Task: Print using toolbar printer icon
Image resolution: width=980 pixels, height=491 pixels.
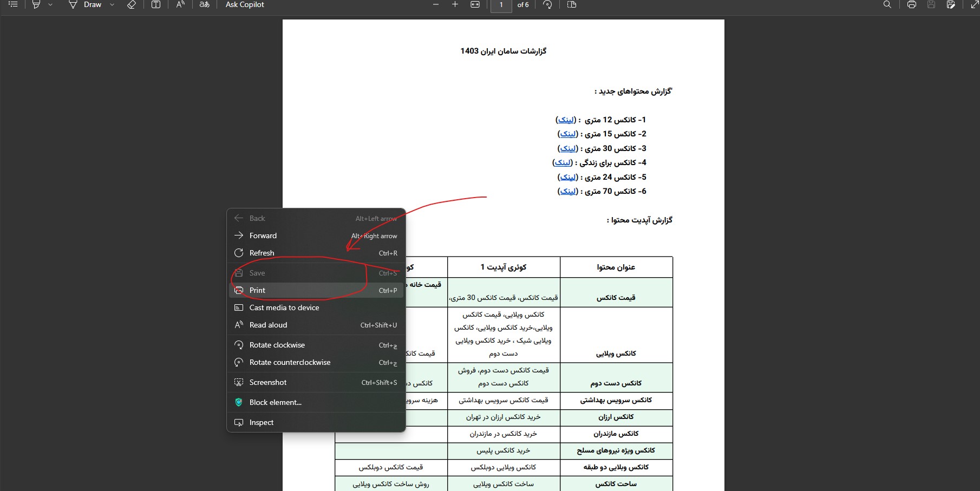Action: click(912, 4)
